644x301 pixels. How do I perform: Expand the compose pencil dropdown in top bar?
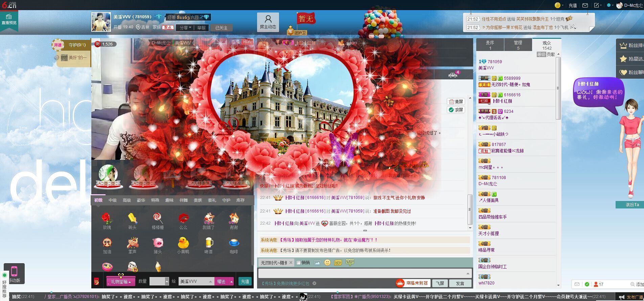click(598, 5)
